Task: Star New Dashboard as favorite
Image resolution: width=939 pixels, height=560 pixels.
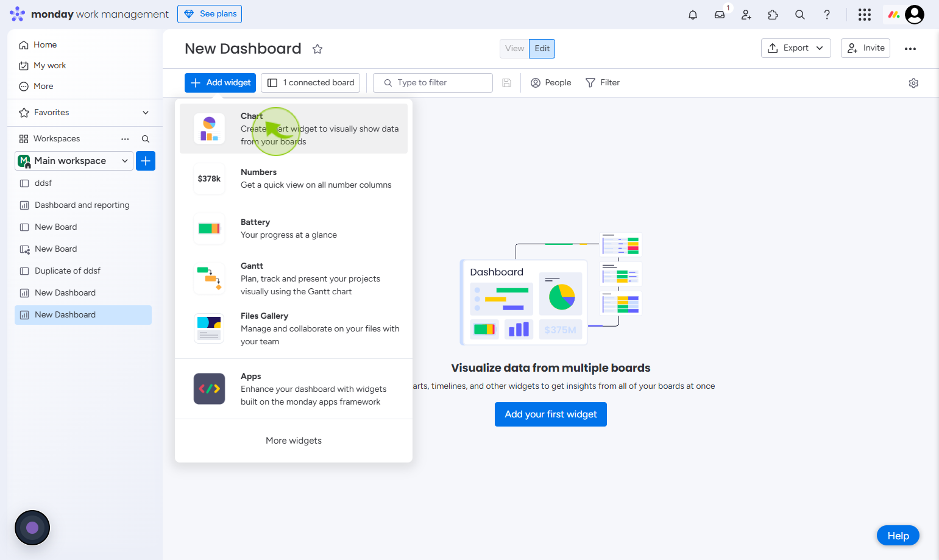Action: point(317,49)
